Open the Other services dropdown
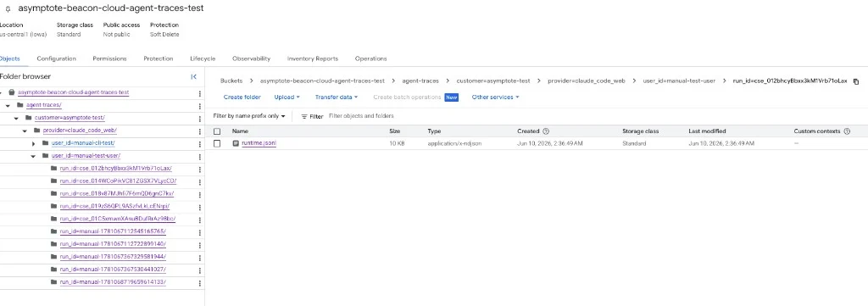This screenshot has width=868, height=306. pyautogui.click(x=495, y=97)
